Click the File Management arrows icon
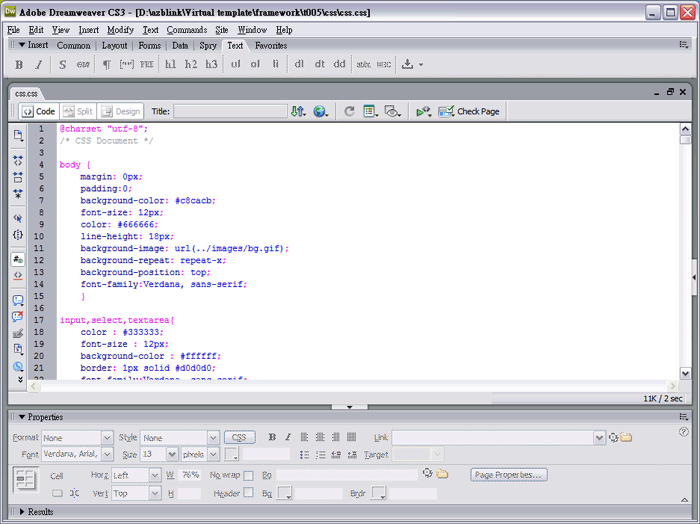The image size is (700, 524). click(298, 112)
